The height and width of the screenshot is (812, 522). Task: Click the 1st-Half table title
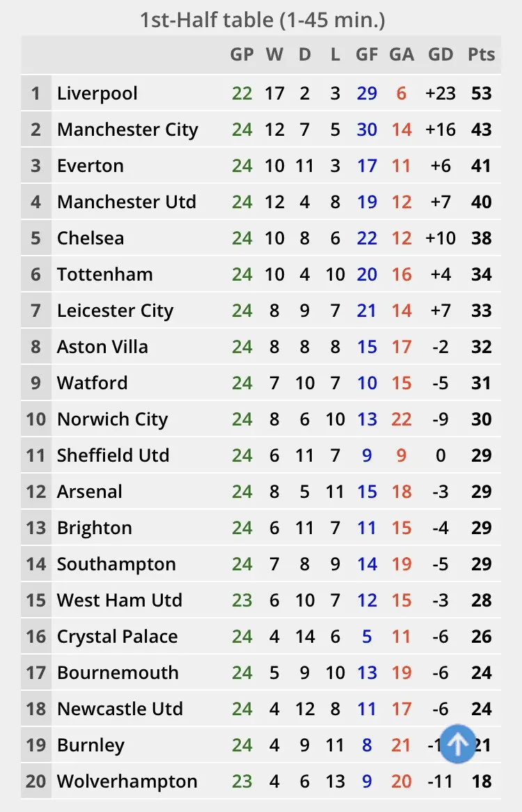tap(262, 20)
